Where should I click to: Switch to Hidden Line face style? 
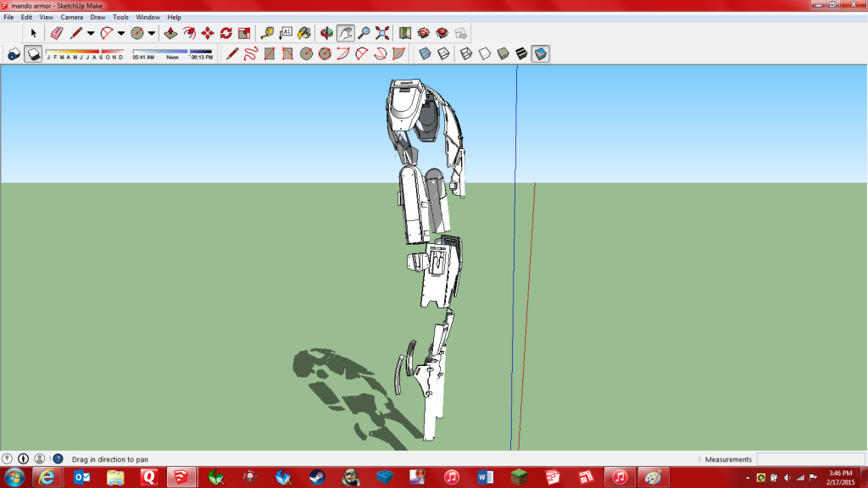484,53
